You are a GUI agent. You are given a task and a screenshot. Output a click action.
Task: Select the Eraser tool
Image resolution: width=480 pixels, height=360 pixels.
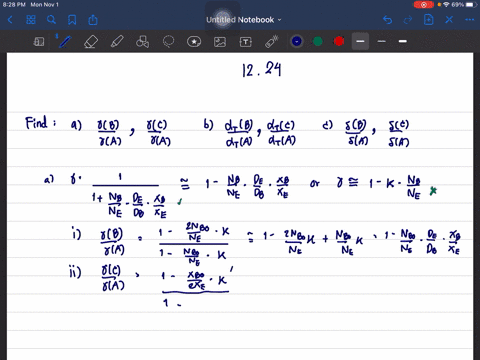[x=91, y=42]
